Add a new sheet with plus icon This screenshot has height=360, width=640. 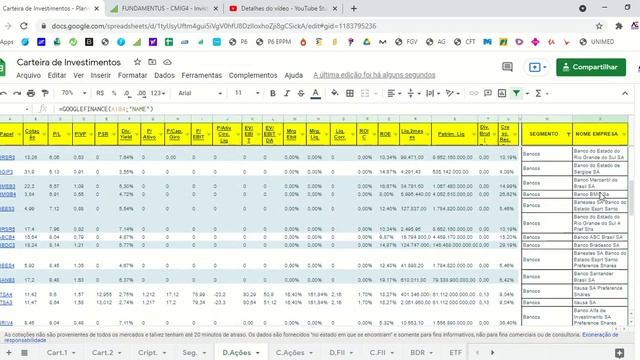tap(8, 353)
